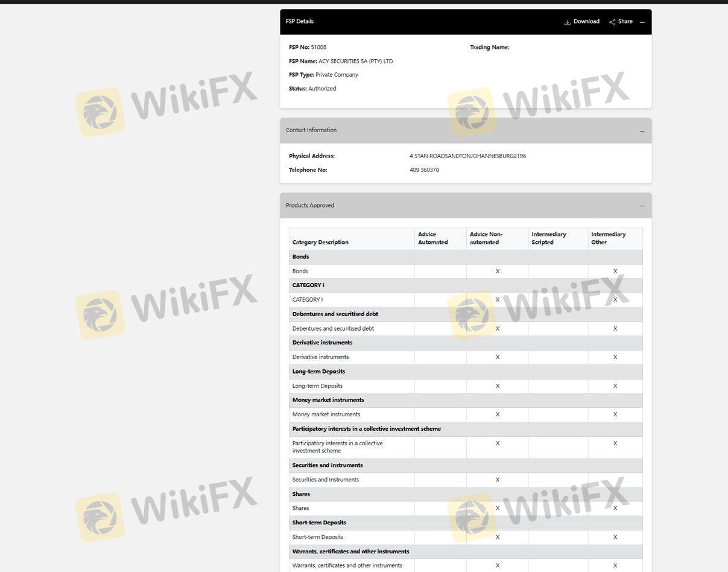Click the Share button label
Viewport: 728px width, 572px height.
(x=625, y=21)
